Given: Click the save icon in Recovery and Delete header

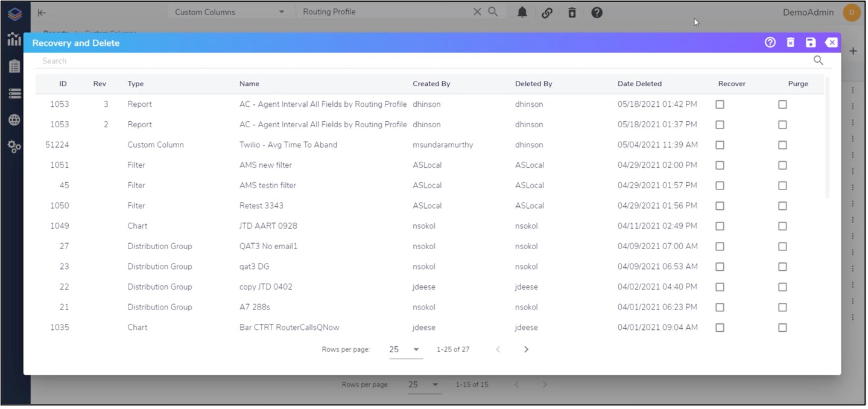Looking at the screenshot, I should 811,43.
